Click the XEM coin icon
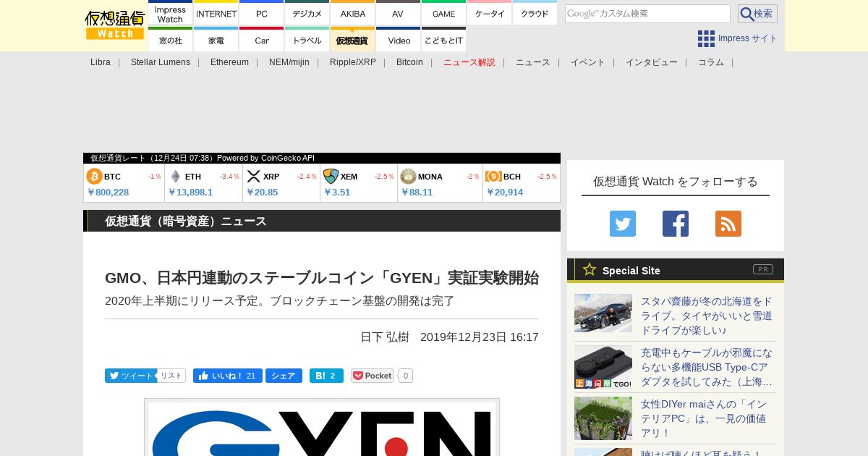 tap(331, 177)
